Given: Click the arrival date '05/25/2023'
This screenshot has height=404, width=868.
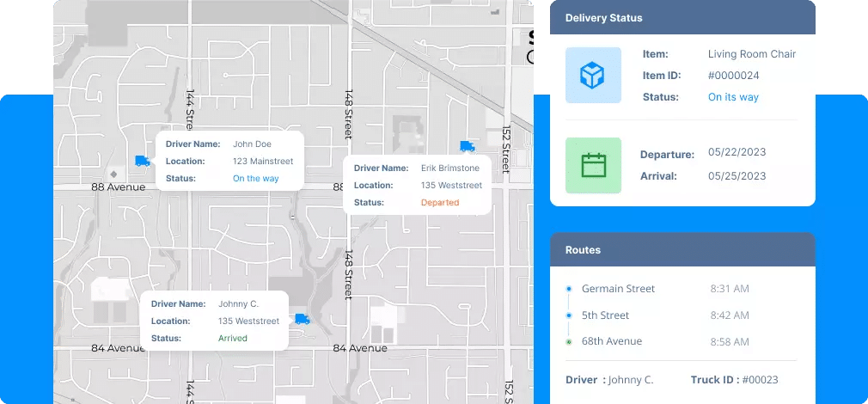Looking at the screenshot, I should click(x=737, y=176).
